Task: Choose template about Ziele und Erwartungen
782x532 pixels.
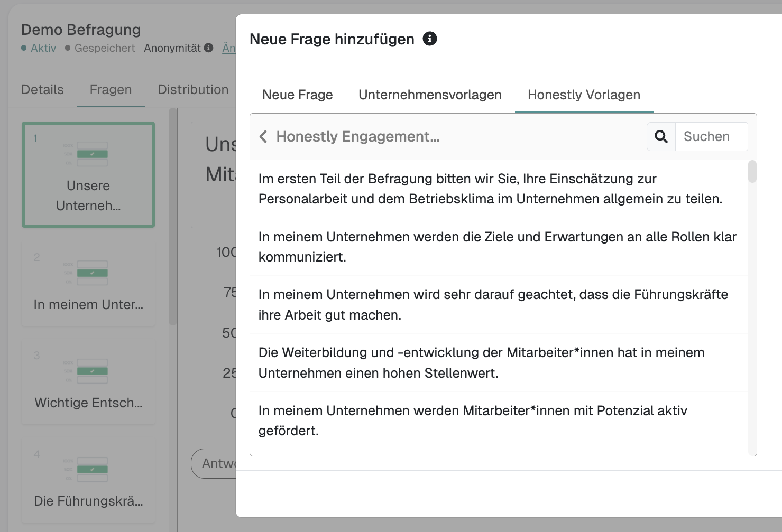Action: (x=497, y=247)
